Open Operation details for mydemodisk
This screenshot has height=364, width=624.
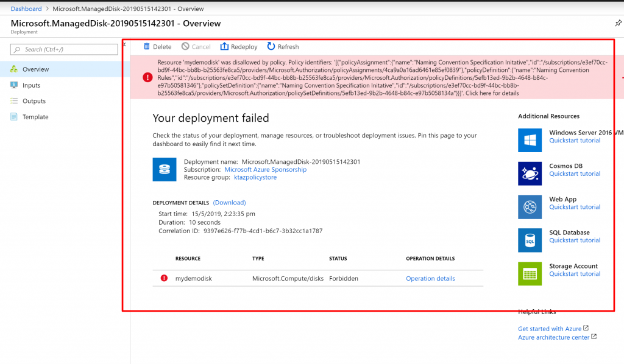click(x=430, y=279)
